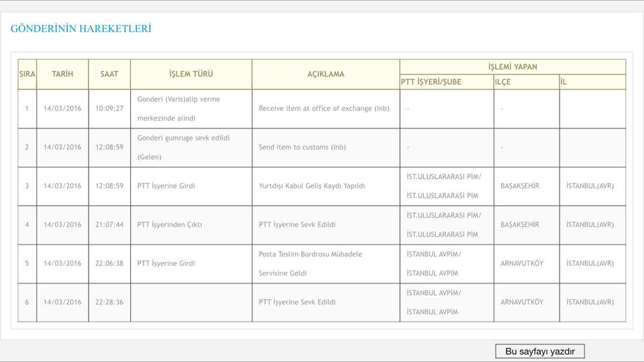This screenshot has width=644, height=362.
Task: Select 'Send item to customs (Inb)' cell
Action: 326,147
